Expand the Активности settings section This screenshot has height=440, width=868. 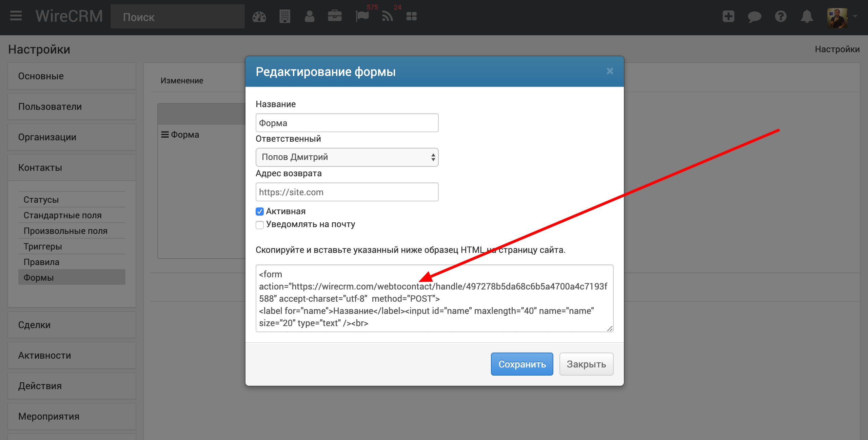pyautogui.click(x=72, y=355)
